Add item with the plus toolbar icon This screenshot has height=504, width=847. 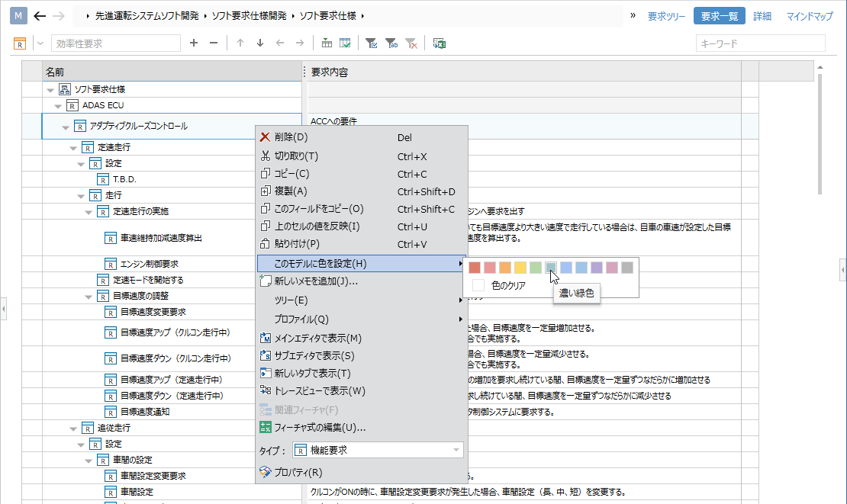coord(193,43)
